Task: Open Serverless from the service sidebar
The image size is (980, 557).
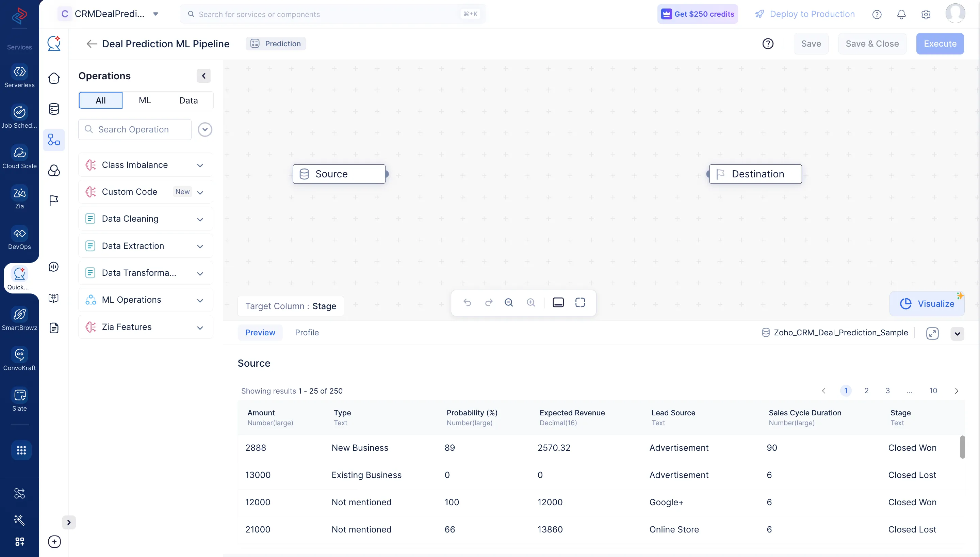Action: [19, 76]
